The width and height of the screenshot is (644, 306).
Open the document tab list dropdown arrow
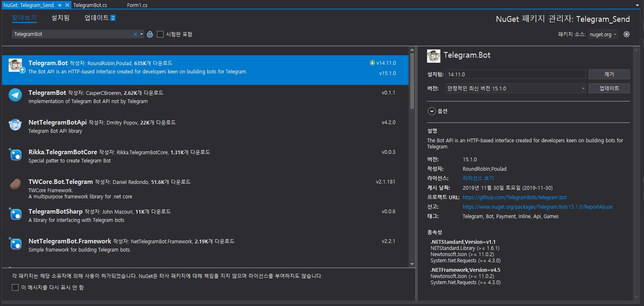[638, 5]
